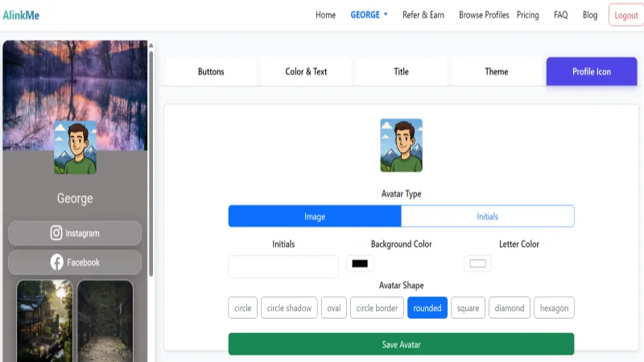644x362 pixels.
Task: Click the Logout button
Action: [x=626, y=15]
